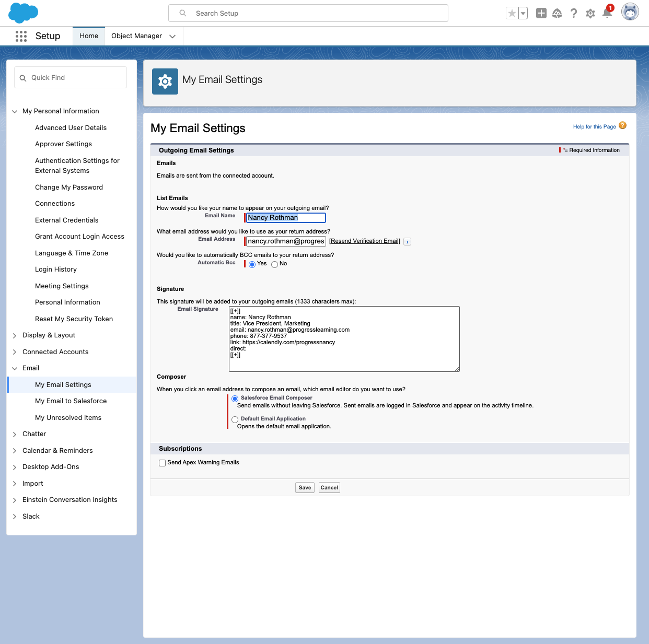Click the Quick Find magnifier icon
This screenshot has height=644, width=649.
pyautogui.click(x=23, y=78)
